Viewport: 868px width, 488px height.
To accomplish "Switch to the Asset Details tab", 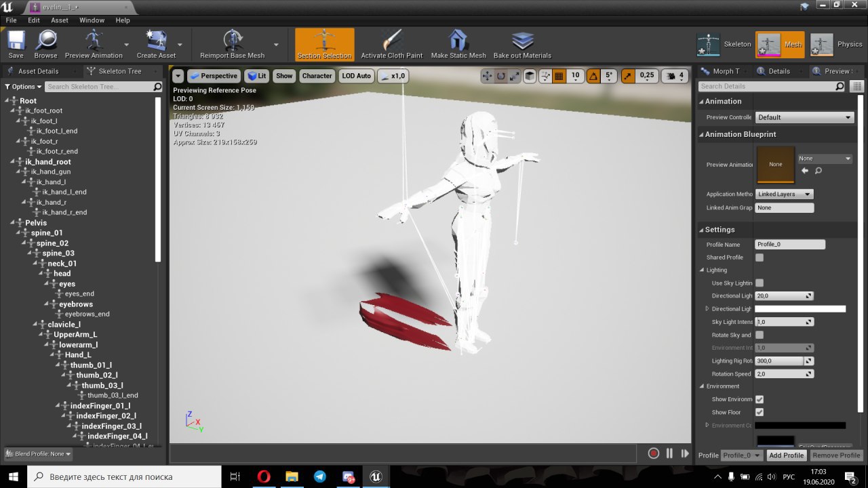I will coord(38,71).
